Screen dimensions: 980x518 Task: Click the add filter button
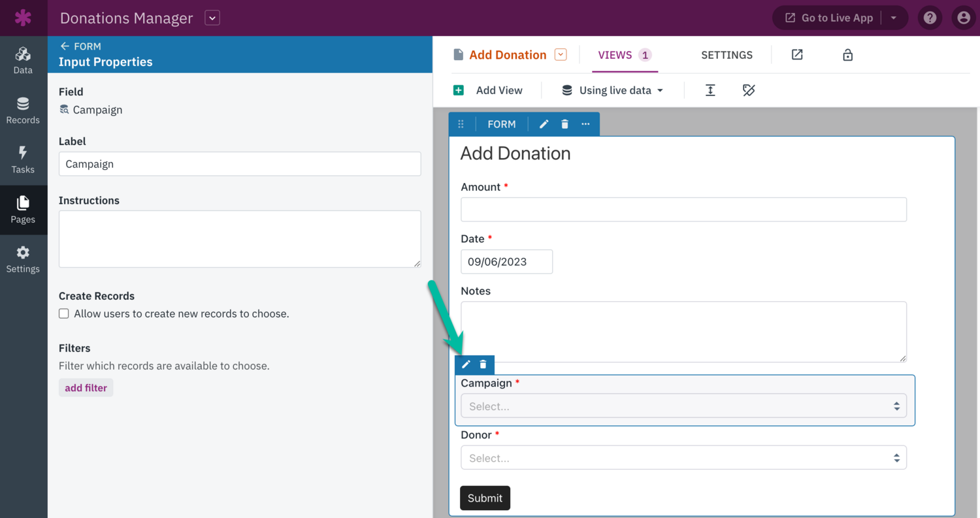point(86,388)
